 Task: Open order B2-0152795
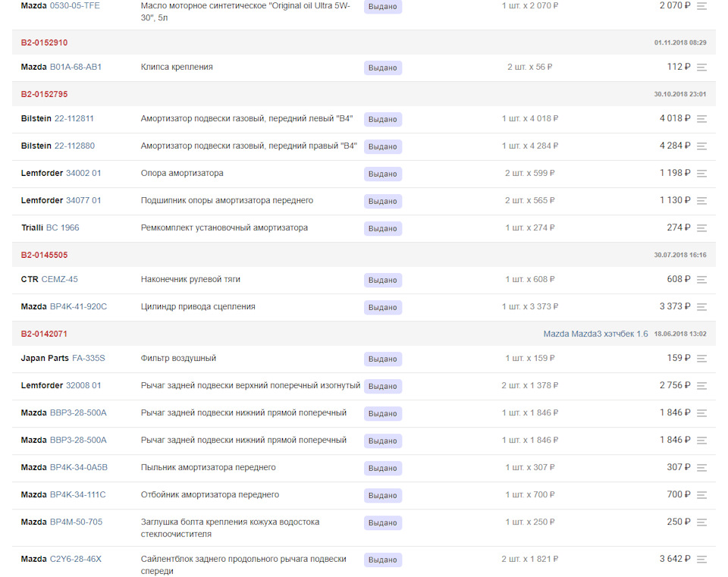point(44,94)
